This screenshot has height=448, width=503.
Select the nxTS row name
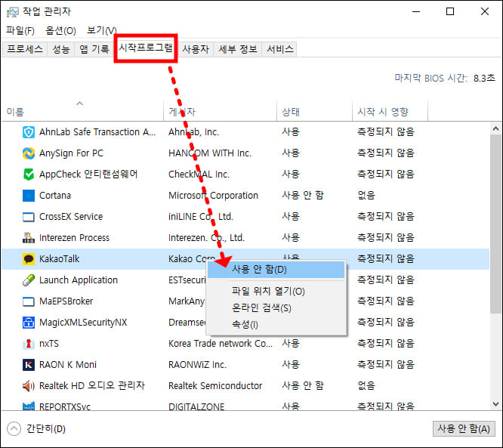(x=49, y=344)
